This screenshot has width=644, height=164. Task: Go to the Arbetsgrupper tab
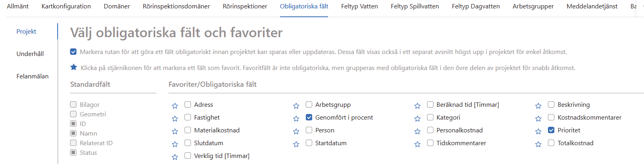pos(533,6)
